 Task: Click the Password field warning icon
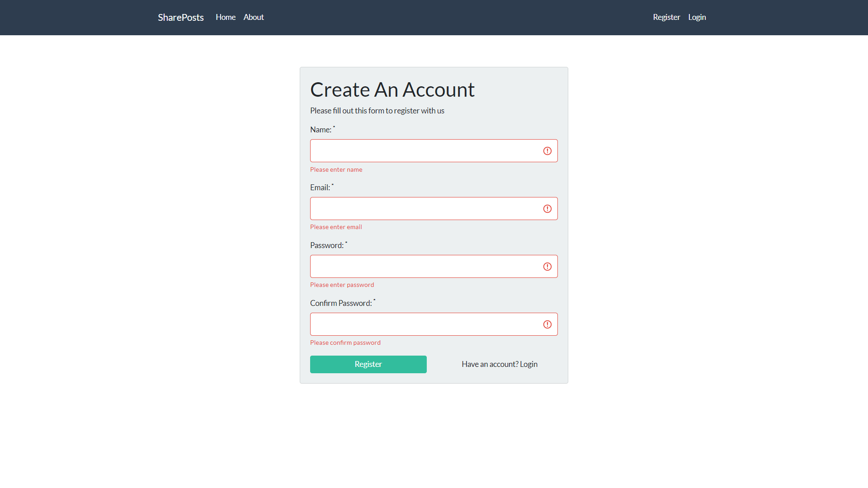click(x=547, y=266)
